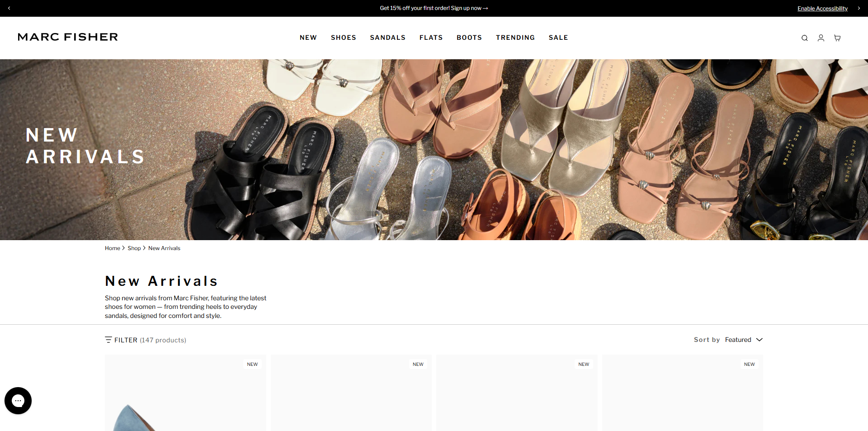Click the 15% off sign up banner
Image resolution: width=868 pixels, height=431 pixels.
(434, 8)
